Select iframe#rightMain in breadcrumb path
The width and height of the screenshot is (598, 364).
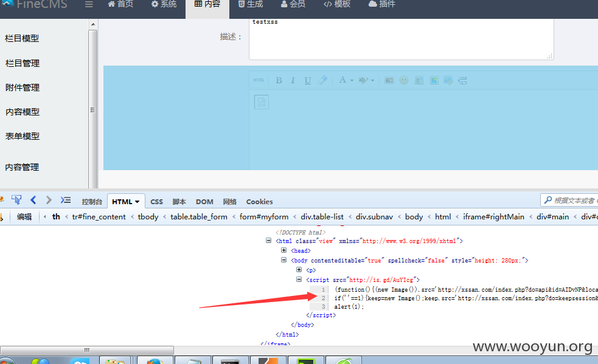pos(493,217)
